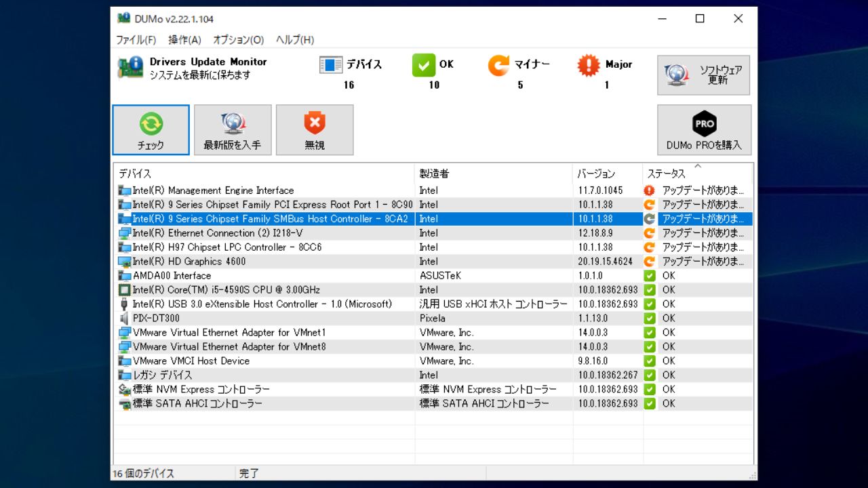Select AMDA00 Interface device name

(172, 276)
